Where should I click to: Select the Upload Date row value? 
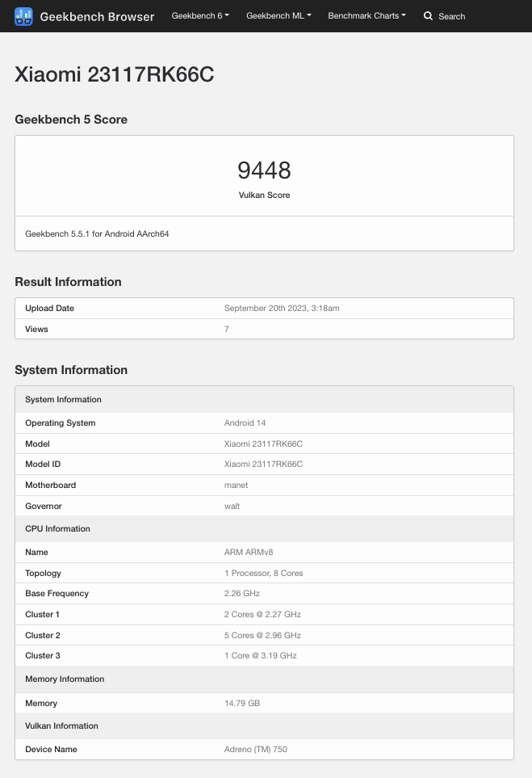[x=282, y=308]
